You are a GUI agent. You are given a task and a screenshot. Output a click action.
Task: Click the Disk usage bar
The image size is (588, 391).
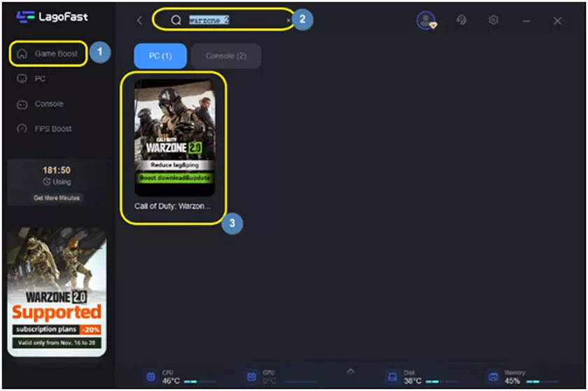tap(442, 382)
